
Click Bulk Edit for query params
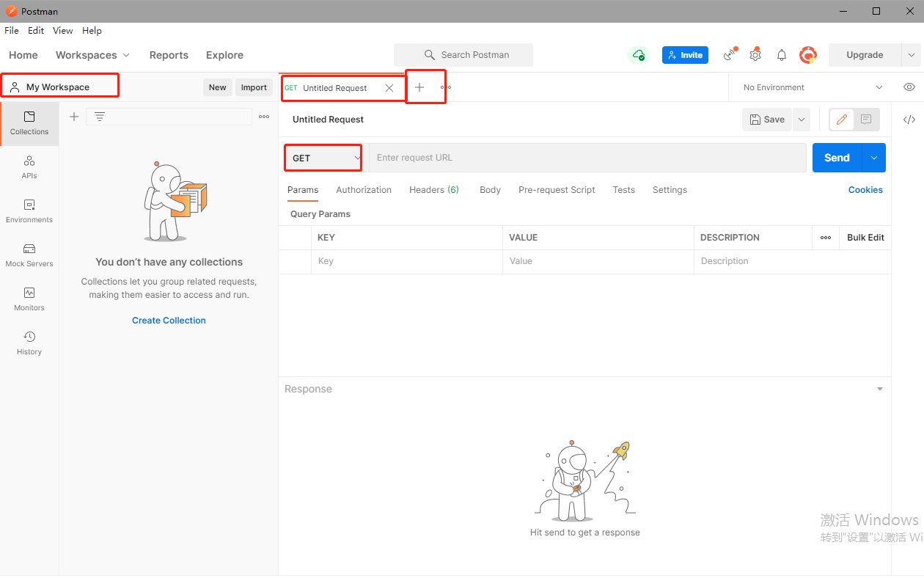tap(865, 238)
